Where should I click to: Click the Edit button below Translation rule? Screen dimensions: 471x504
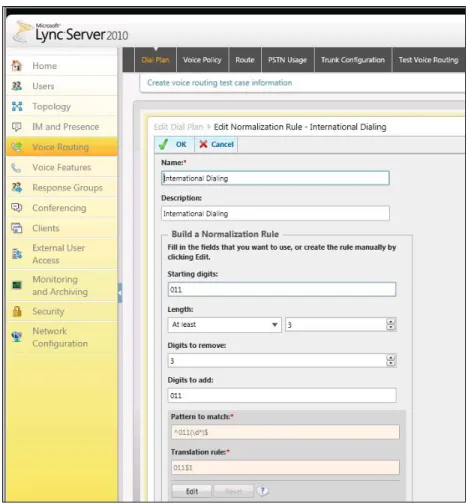[192, 491]
